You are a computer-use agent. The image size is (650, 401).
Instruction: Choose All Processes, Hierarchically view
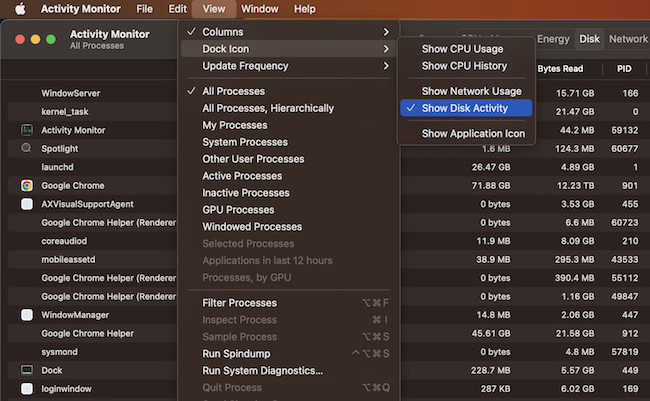pyautogui.click(x=289, y=108)
